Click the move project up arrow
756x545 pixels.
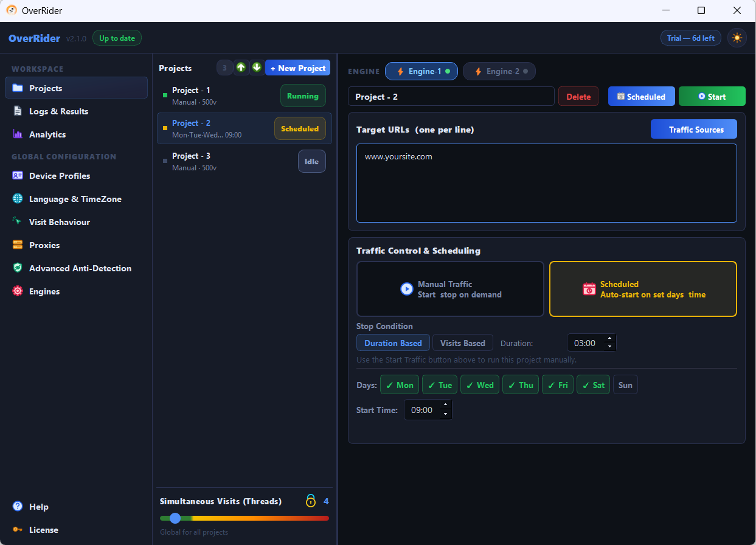[241, 68]
